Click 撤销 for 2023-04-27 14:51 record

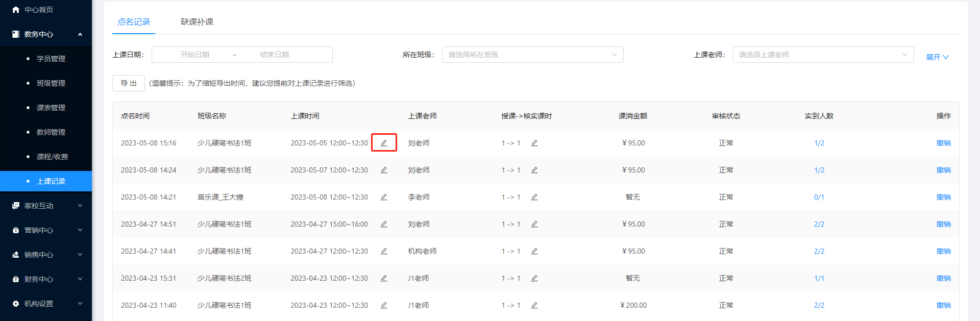(943, 224)
